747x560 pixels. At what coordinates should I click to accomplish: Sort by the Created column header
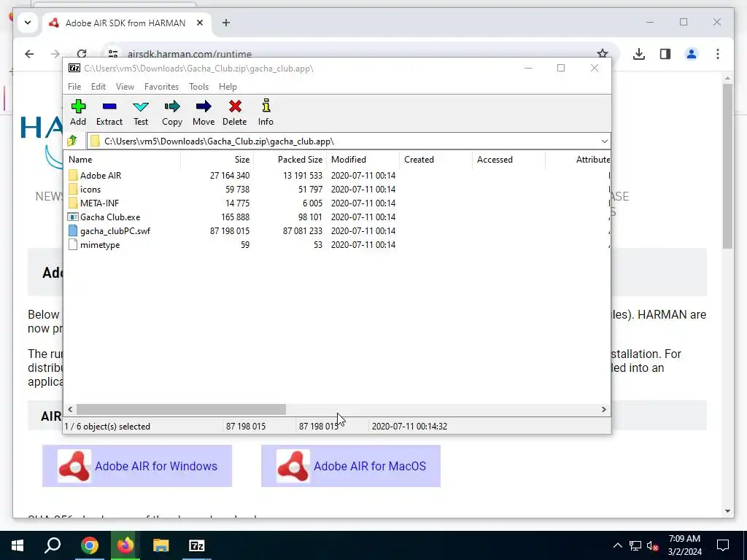(436, 160)
